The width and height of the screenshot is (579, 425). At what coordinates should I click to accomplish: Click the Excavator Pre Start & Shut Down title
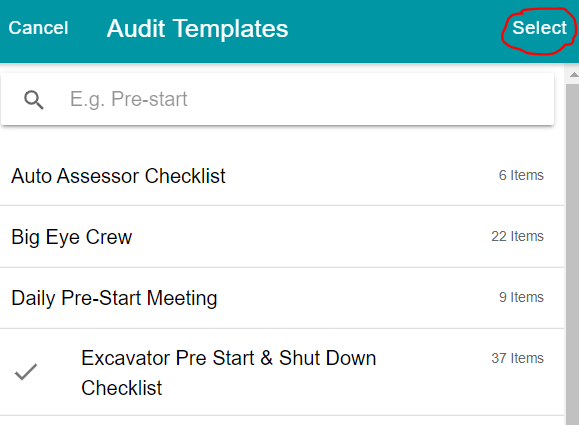coord(229,358)
